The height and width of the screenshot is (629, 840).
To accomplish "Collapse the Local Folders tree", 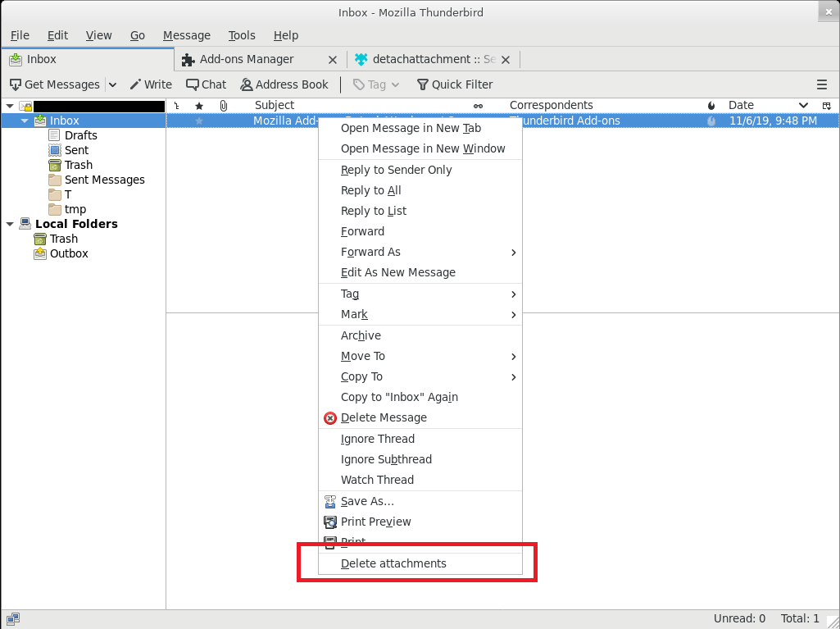I will (10, 224).
